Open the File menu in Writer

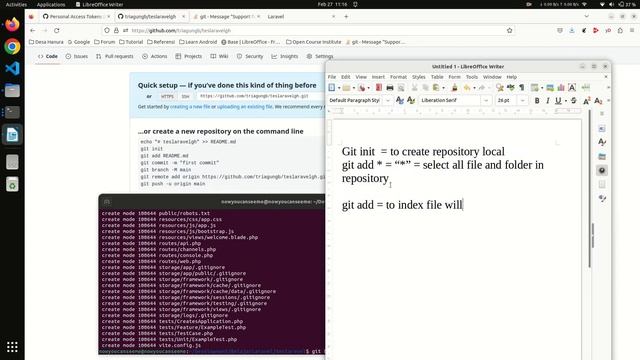click(332, 77)
